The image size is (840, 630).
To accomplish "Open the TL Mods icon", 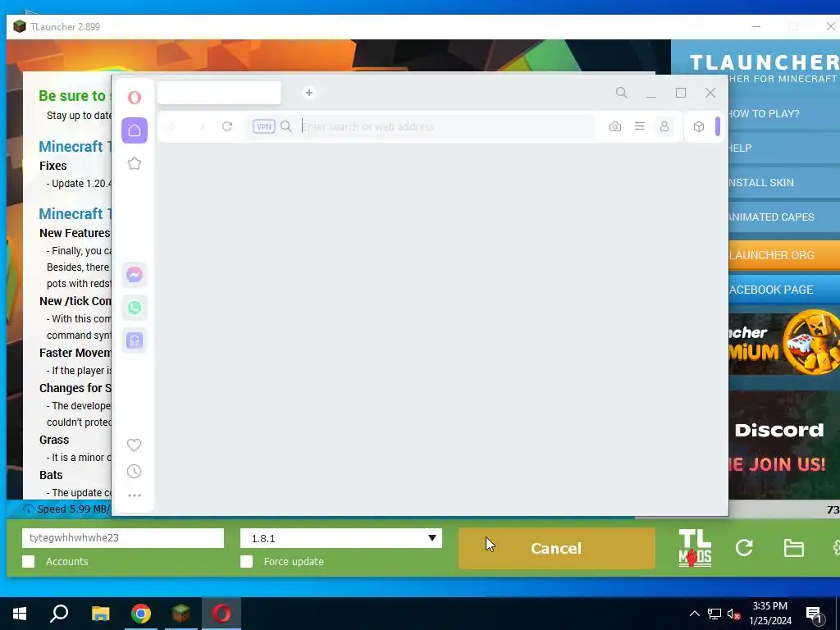I will tap(695, 548).
